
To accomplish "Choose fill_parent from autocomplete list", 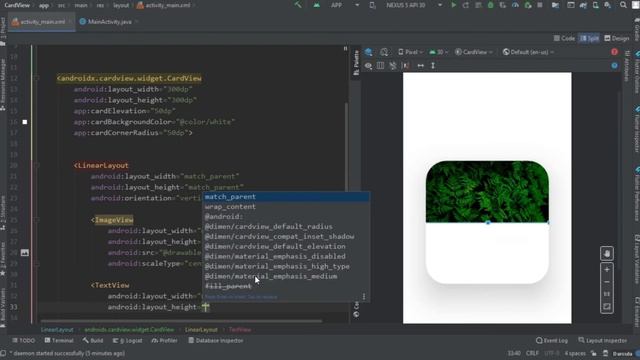I will 286,287.
